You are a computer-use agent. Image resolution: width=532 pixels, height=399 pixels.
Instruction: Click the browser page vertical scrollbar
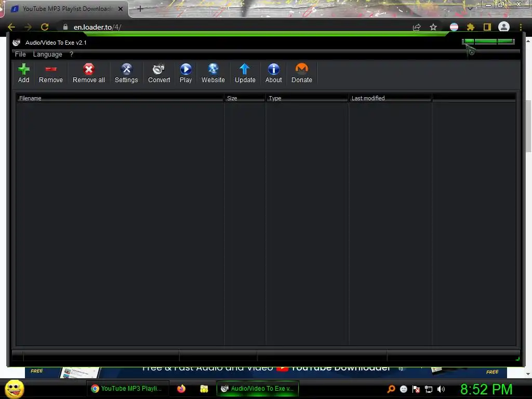pyautogui.click(x=528, y=126)
